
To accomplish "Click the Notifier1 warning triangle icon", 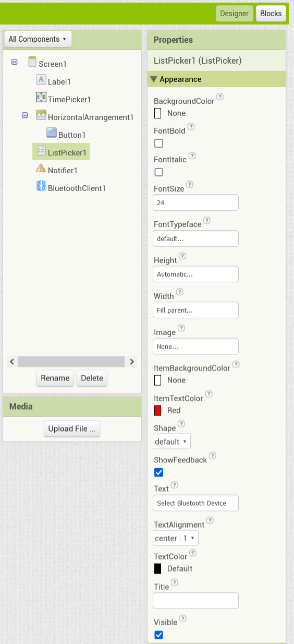I will coord(41,168).
